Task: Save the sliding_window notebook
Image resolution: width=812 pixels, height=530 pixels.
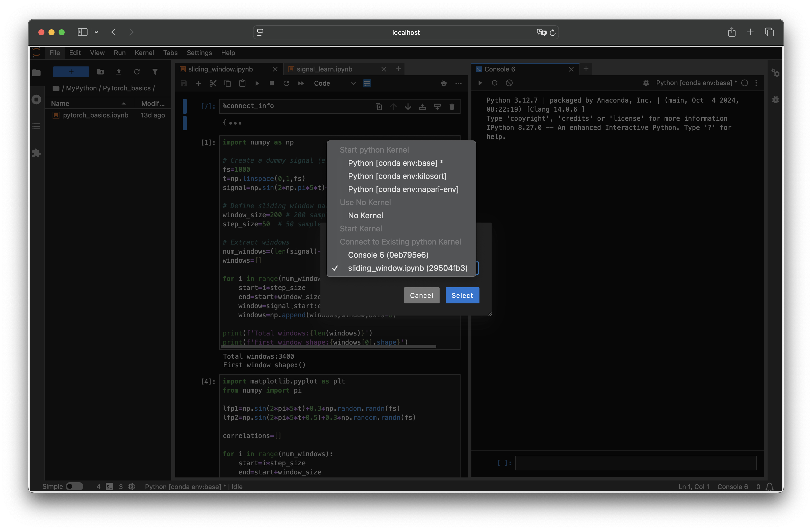Action: (184, 83)
